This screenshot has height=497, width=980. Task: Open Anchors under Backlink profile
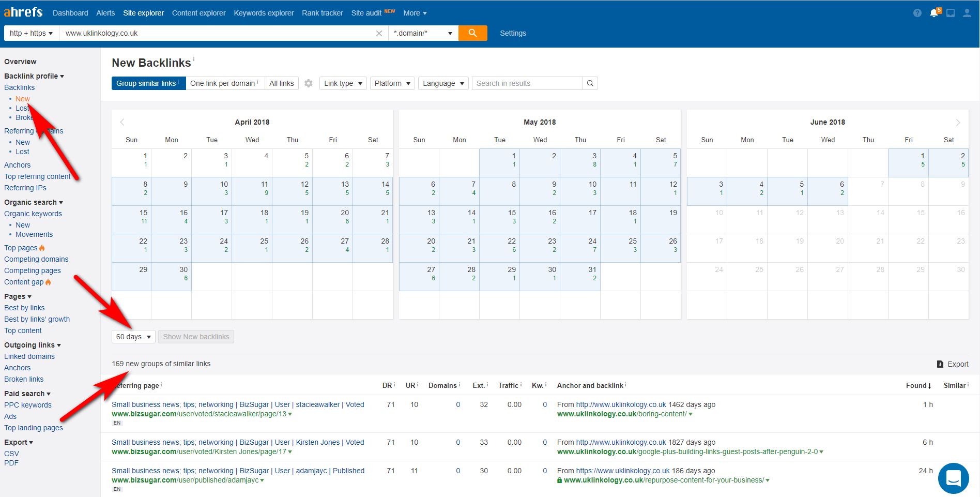click(18, 165)
